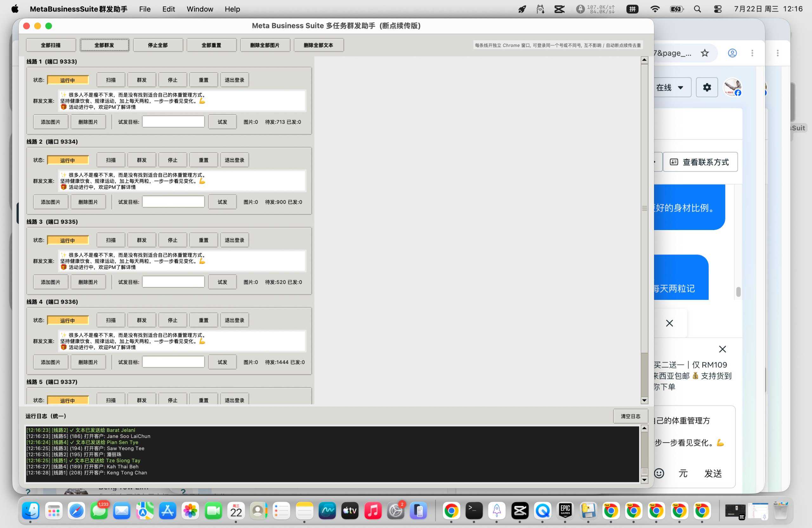Click 扫描 for 线路 1
Image resolution: width=812 pixels, height=528 pixels.
coord(111,80)
